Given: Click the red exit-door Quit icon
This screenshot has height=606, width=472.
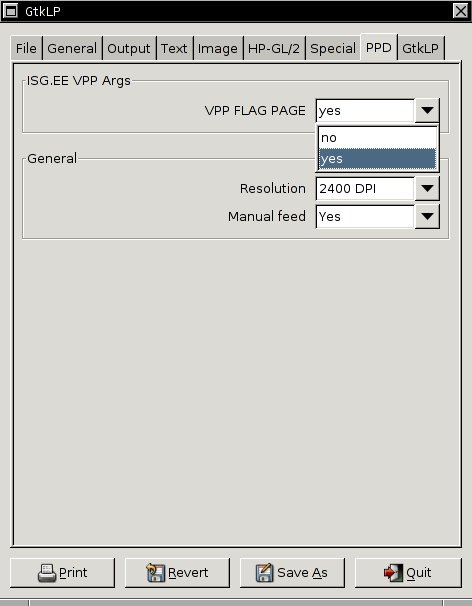Looking at the screenshot, I should tap(394, 572).
